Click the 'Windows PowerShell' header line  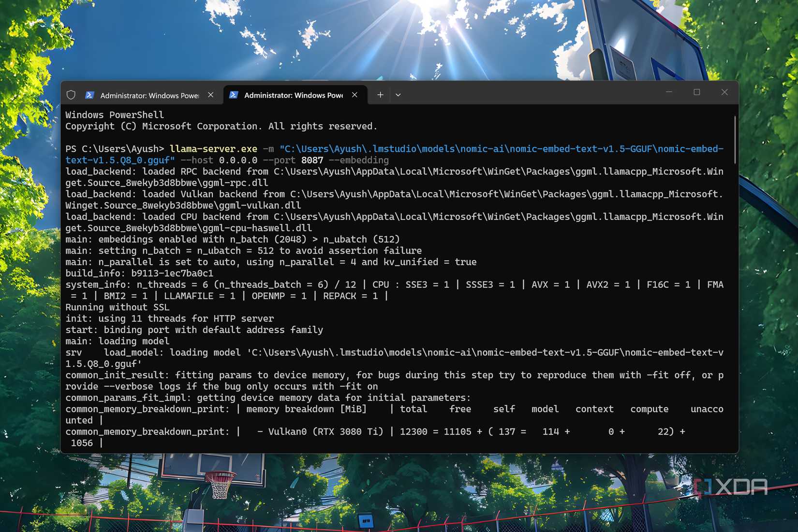(115, 115)
